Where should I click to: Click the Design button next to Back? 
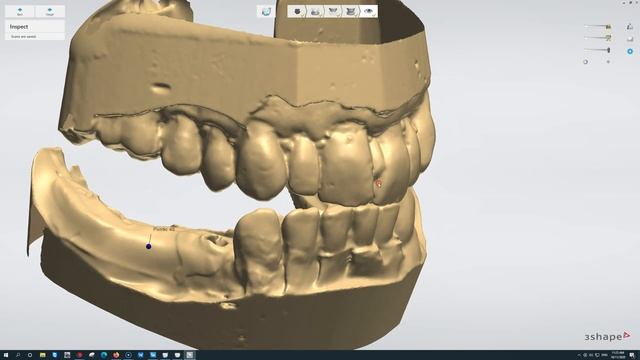(x=49, y=11)
